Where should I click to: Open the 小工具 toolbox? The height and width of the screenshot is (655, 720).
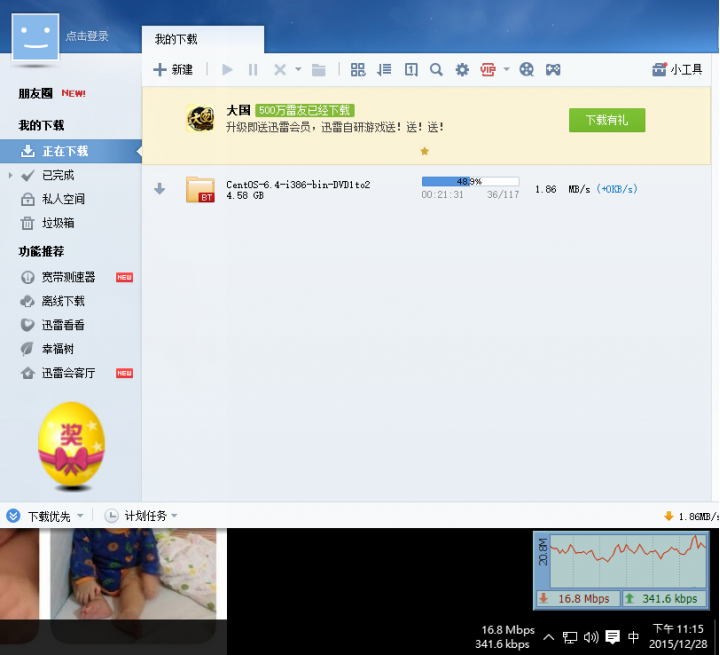coord(677,70)
